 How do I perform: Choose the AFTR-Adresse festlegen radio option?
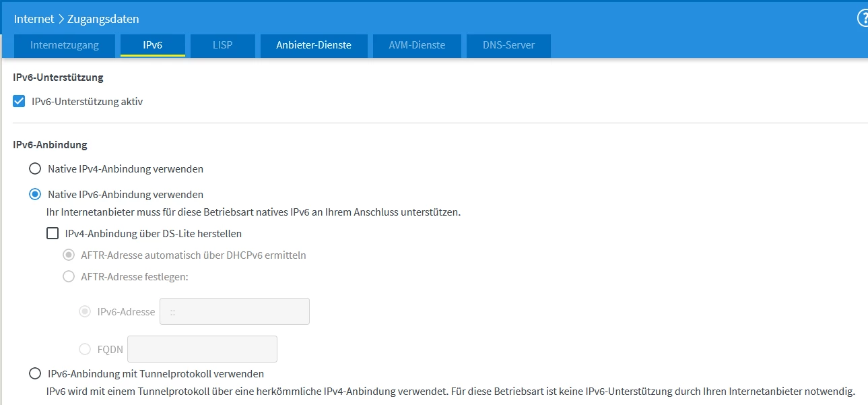click(69, 276)
